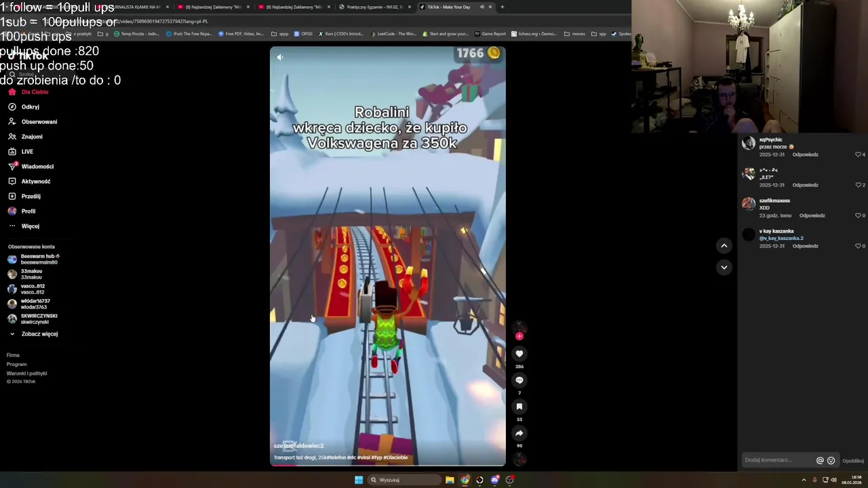The width and height of the screenshot is (868, 488).
Task: Select the TikTok - Make Your Day tab
Action: coord(456,7)
